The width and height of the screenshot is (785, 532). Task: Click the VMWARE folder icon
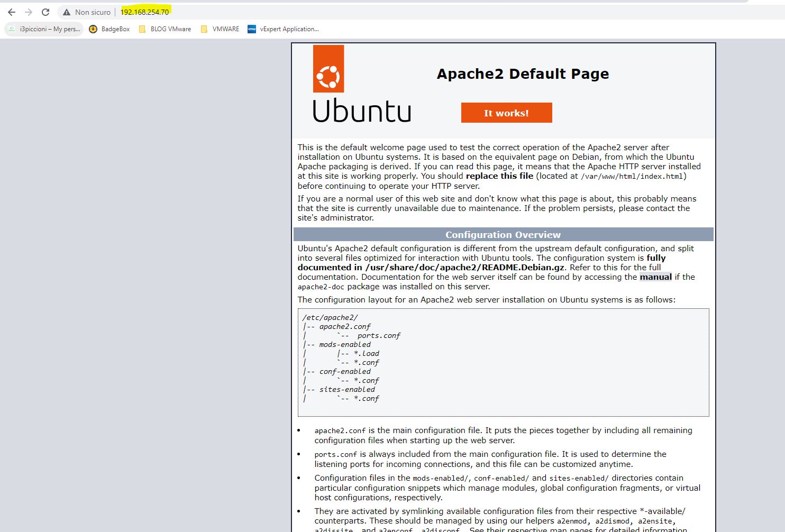pos(204,29)
